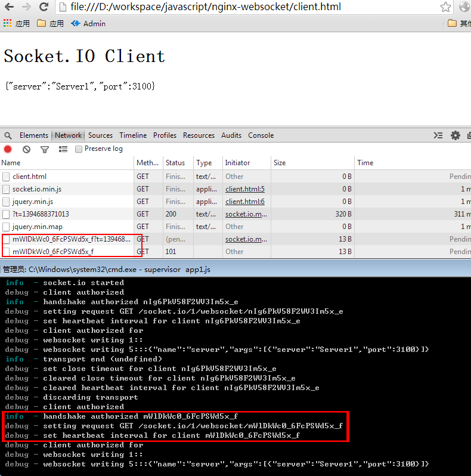Toggle the network filter funnel
The height and width of the screenshot is (476, 471).
[45, 149]
